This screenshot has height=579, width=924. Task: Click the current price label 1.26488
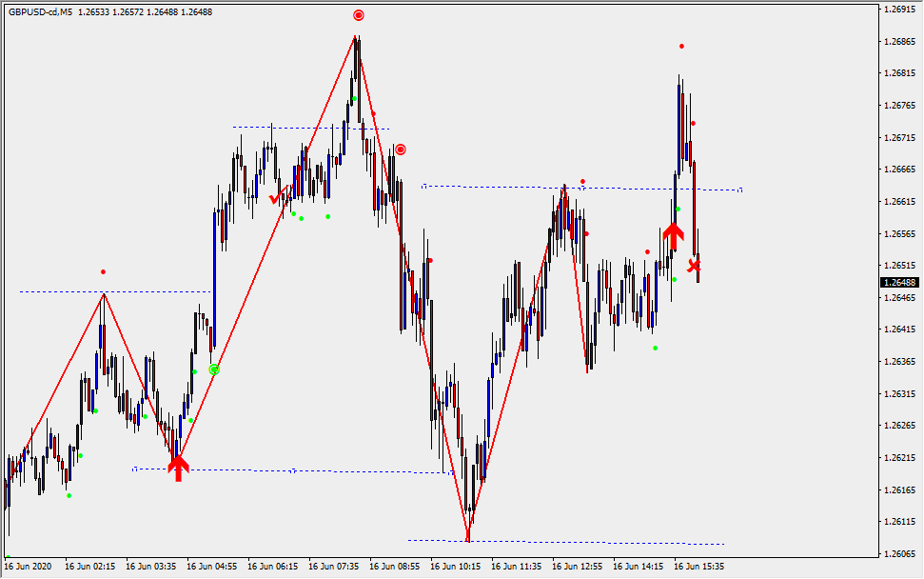pyautogui.click(x=899, y=283)
